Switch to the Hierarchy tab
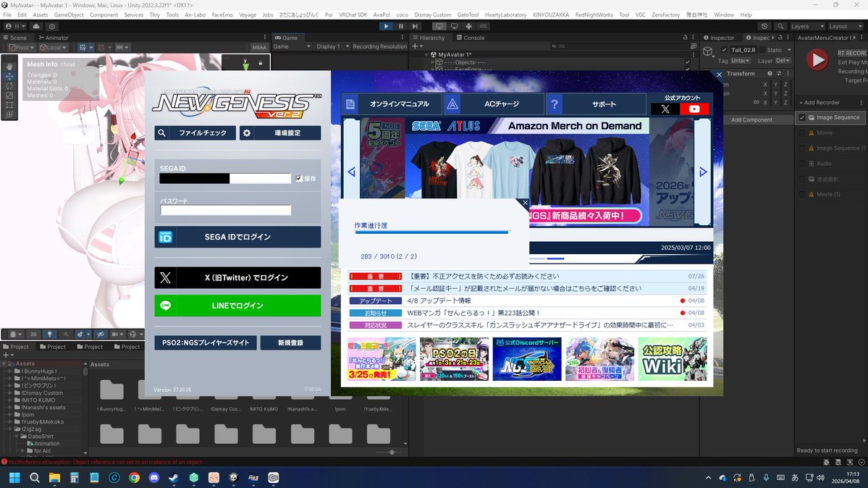868x488 pixels. coord(429,38)
